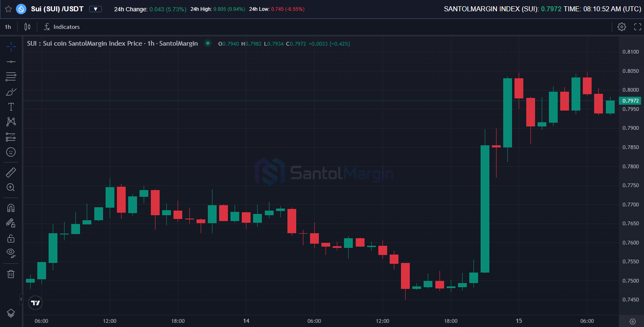The image size is (644, 327).
Task: Open the chart patterns tool
Action: tap(11, 122)
